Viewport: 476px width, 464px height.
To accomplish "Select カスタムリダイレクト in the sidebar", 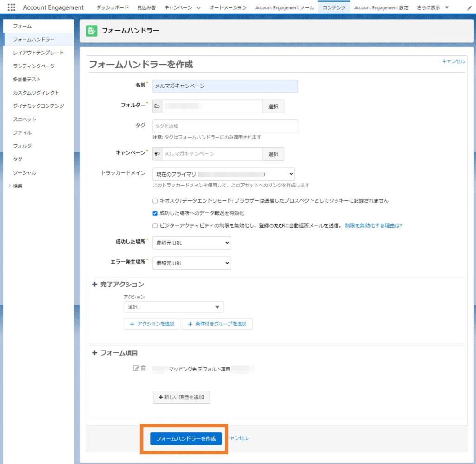I will click(x=36, y=93).
